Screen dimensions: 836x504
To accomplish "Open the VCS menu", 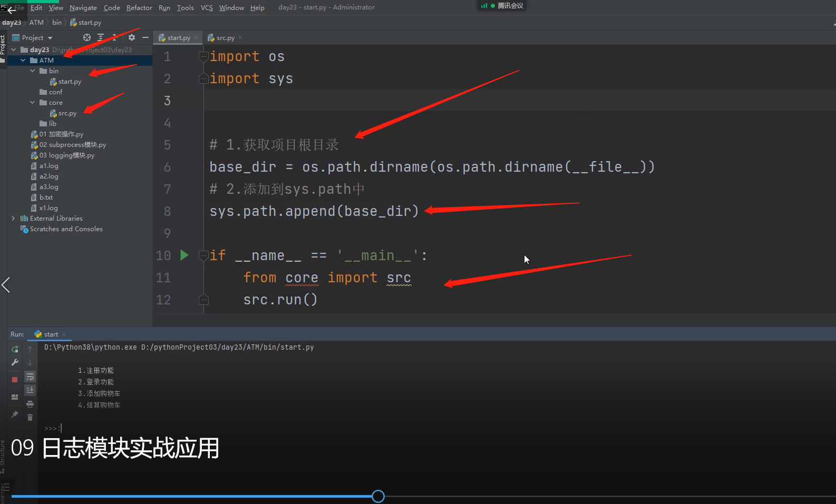I will click(x=207, y=7).
